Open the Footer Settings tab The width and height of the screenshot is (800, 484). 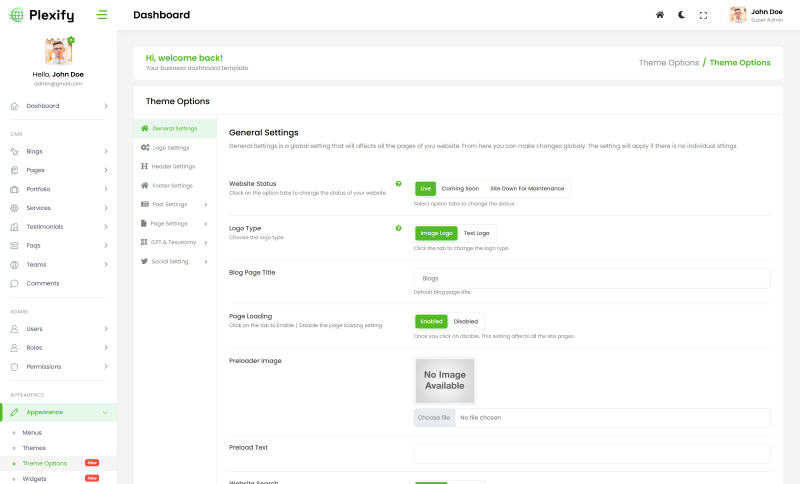(x=171, y=185)
